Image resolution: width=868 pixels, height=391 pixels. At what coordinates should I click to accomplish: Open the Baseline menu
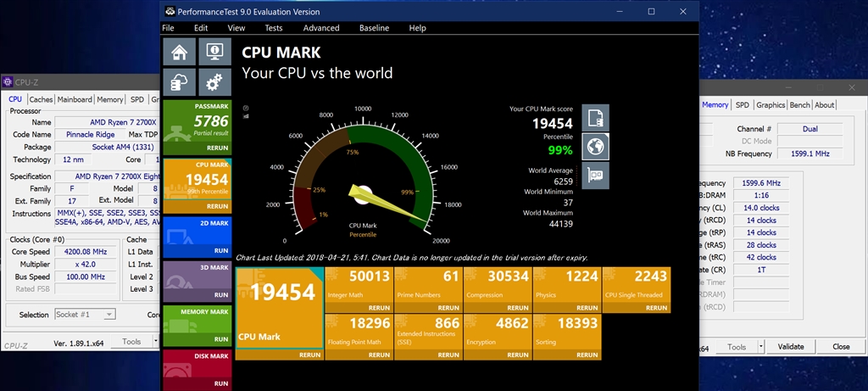[x=374, y=28]
